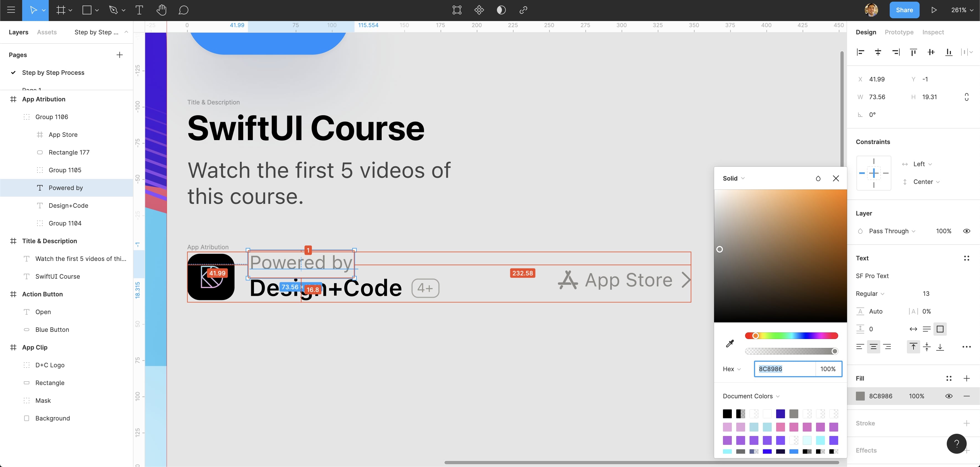
Task: Align text center in Text panel
Action: [x=873, y=347]
